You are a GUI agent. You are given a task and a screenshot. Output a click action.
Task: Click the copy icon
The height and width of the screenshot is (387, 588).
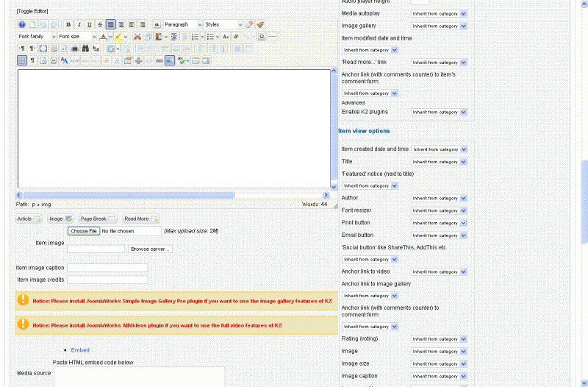(x=148, y=37)
